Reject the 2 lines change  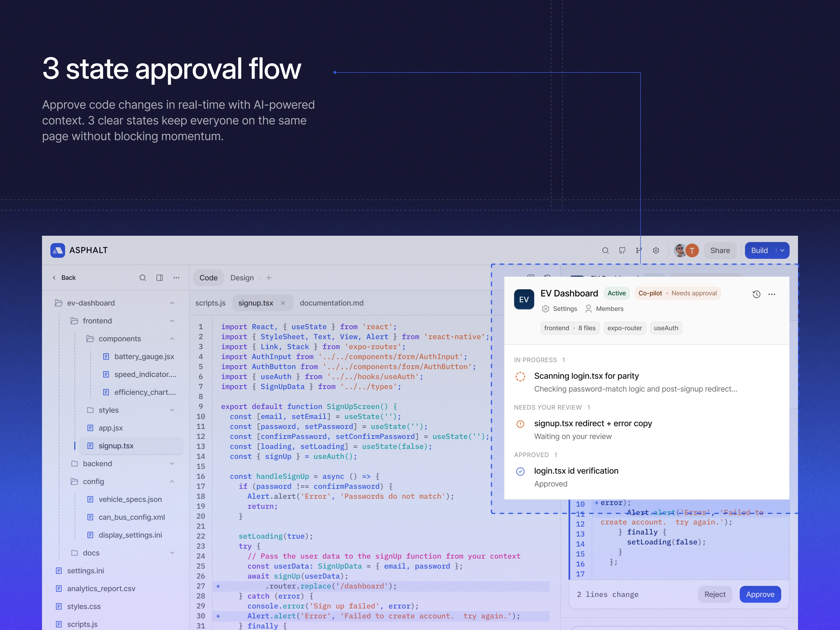point(715,594)
